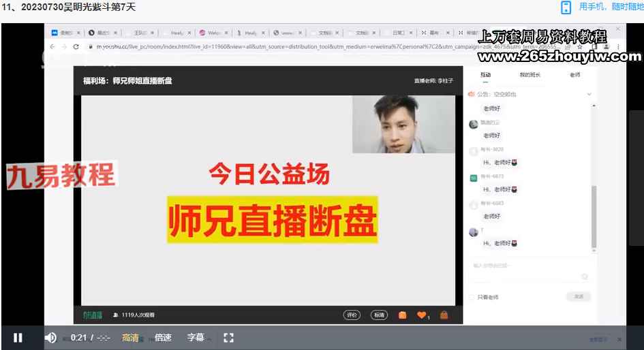Click the announcement speaker icon
Viewport: 644px width, 350px height.
point(470,94)
